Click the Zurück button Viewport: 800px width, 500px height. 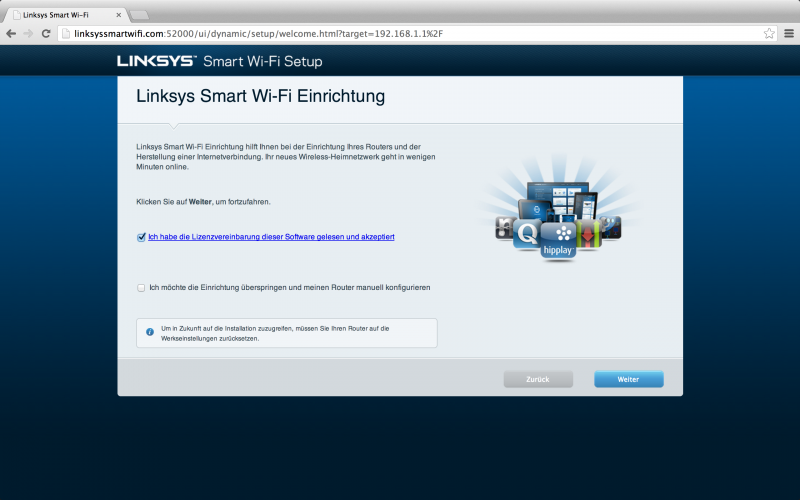538,379
